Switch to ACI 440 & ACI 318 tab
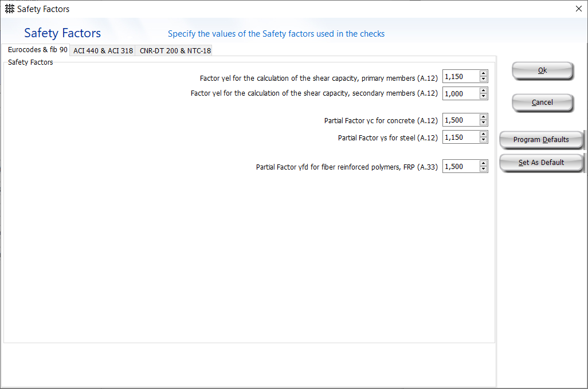Viewport: 588px width, 389px height. (103, 50)
